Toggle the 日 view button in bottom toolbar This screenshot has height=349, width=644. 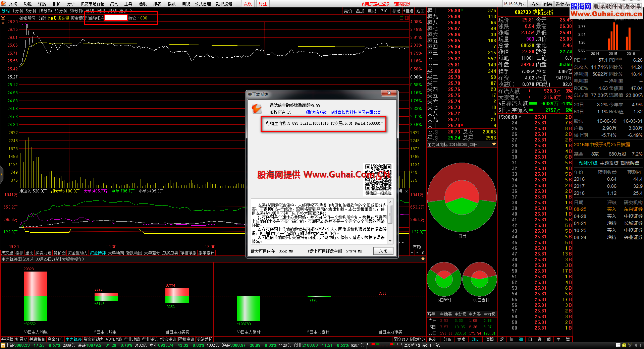click(x=530, y=339)
